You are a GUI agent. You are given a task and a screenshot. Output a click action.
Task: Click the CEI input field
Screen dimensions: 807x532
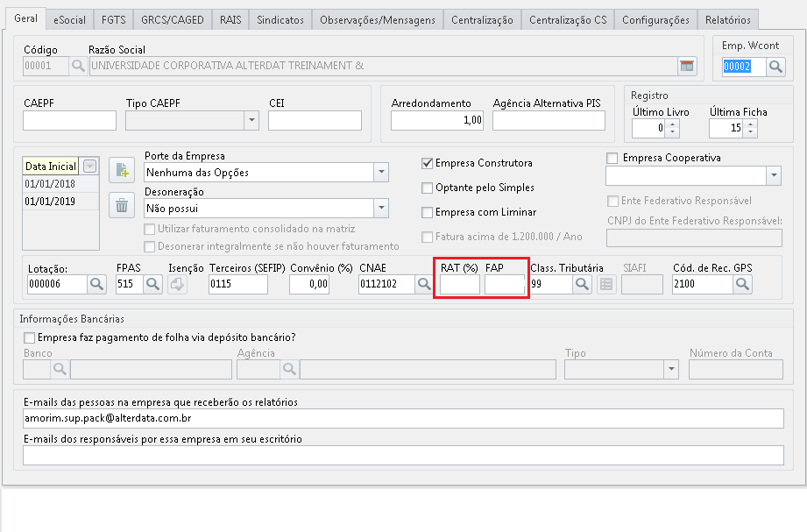click(315, 121)
